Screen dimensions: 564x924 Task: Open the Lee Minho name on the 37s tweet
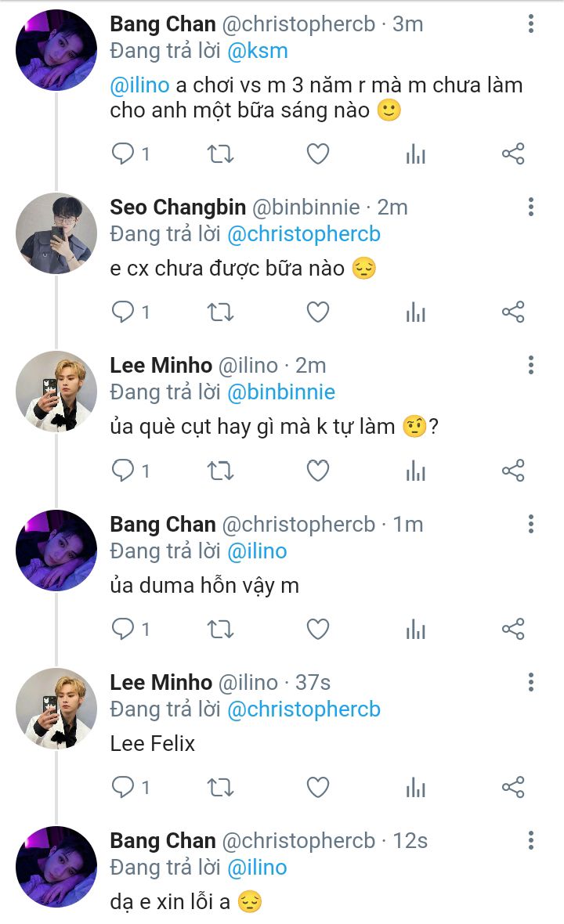161,682
